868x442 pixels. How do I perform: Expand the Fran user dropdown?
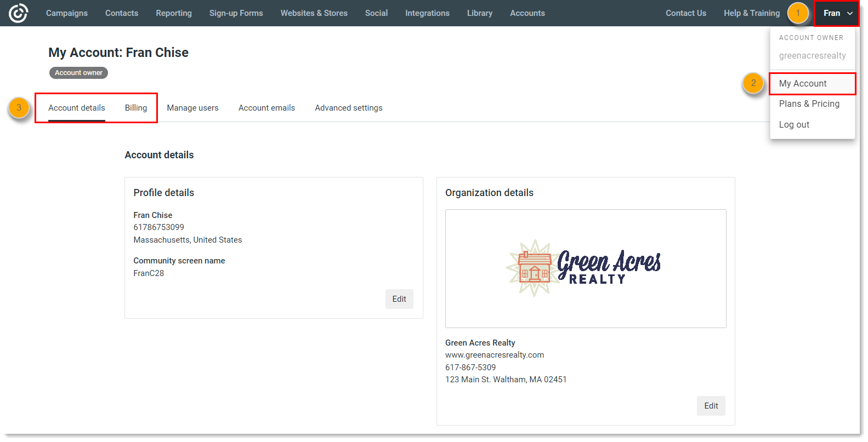[837, 13]
